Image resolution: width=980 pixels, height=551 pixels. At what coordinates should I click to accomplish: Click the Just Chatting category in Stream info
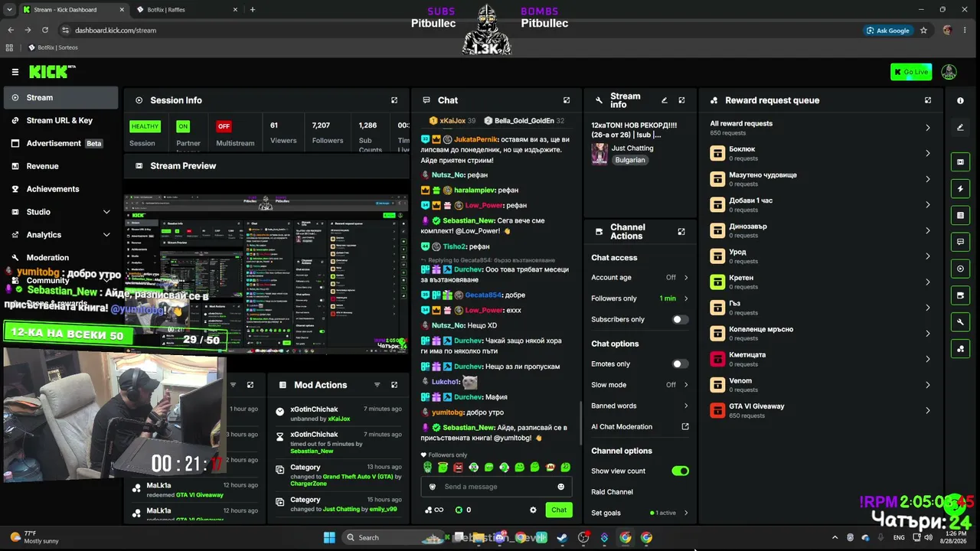(x=632, y=148)
